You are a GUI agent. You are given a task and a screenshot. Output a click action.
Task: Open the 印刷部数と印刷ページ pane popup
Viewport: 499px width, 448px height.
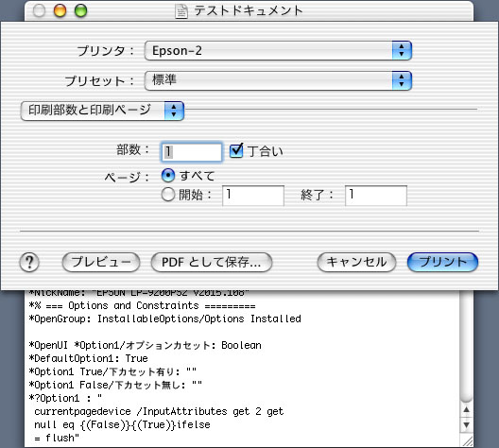[x=102, y=111]
